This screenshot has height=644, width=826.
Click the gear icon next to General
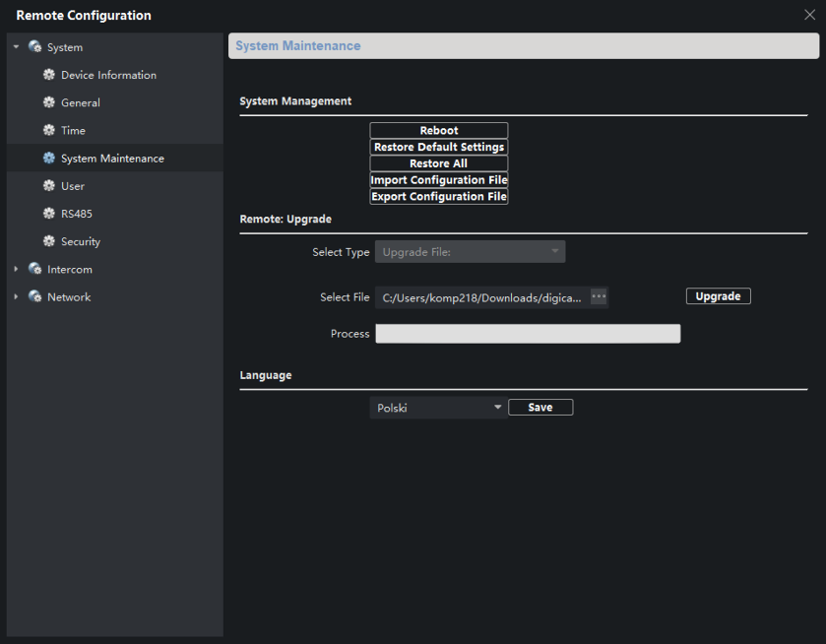(x=49, y=102)
